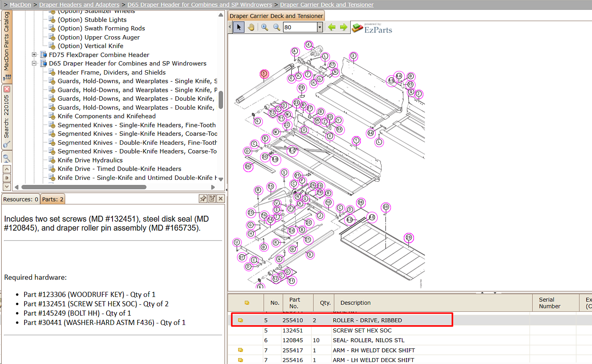Switch to the Parts: 2 tab

[53, 199]
